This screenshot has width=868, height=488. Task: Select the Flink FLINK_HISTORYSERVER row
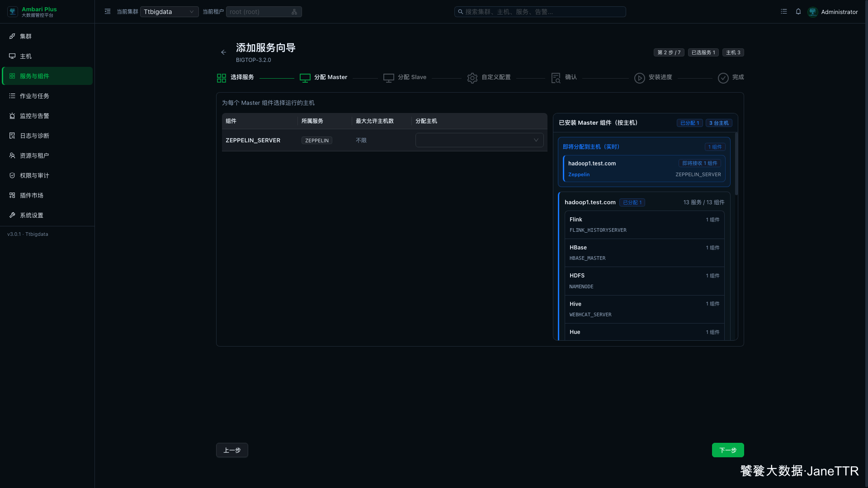point(644,225)
